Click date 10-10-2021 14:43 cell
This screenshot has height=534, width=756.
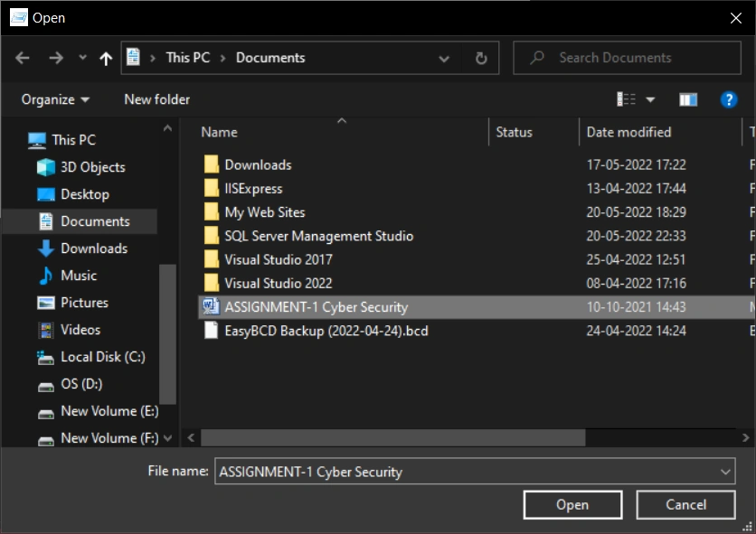point(636,307)
